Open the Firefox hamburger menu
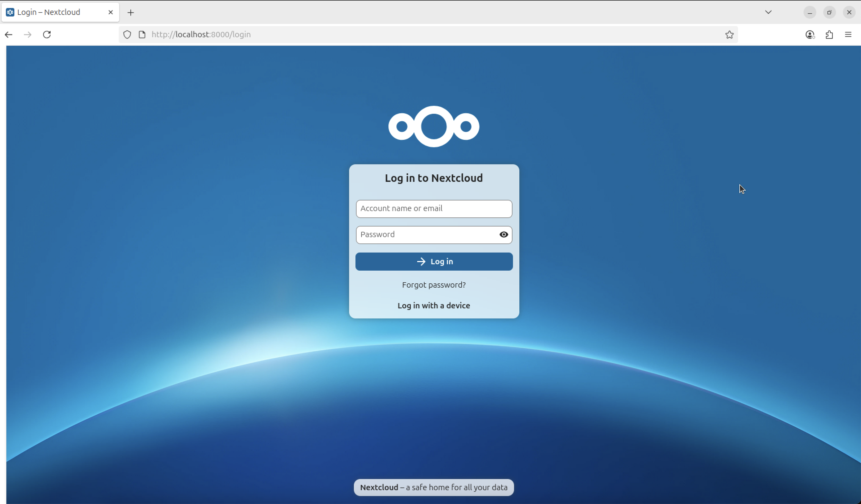This screenshot has width=861, height=504. [x=848, y=35]
